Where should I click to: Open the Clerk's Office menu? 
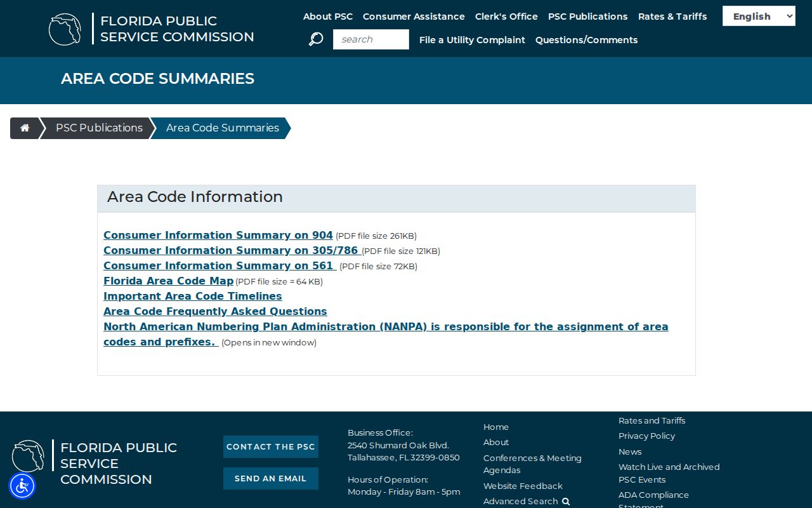coord(506,17)
